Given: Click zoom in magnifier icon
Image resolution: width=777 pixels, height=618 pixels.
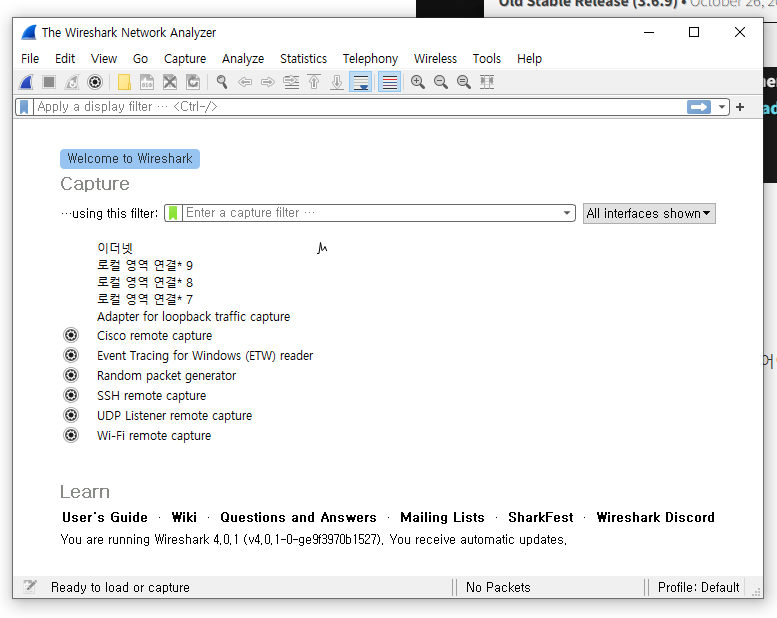Looking at the screenshot, I should click(418, 82).
